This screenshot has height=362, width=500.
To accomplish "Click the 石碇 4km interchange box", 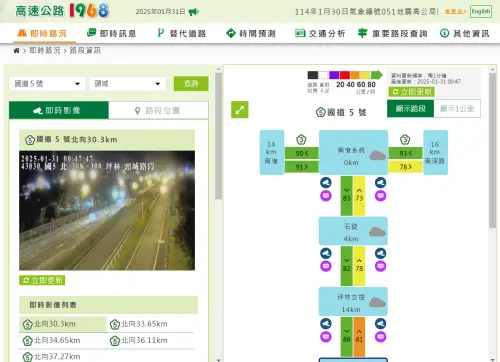I will [353, 231].
